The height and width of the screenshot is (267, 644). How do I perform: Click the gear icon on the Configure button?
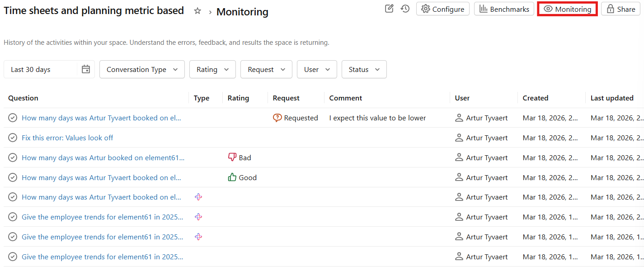tap(425, 9)
